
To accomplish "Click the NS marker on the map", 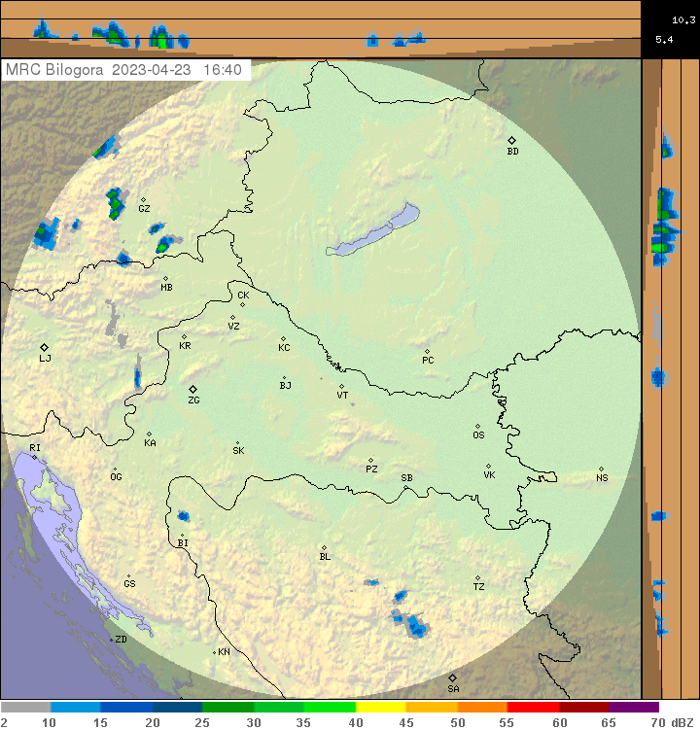I will pos(601,469).
